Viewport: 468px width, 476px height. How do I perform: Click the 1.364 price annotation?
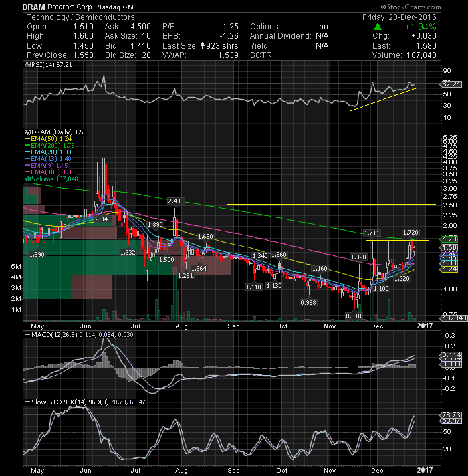click(x=199, y=268)
